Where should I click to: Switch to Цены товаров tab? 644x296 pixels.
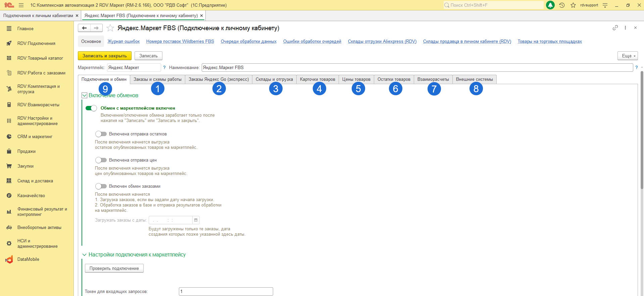356,79
